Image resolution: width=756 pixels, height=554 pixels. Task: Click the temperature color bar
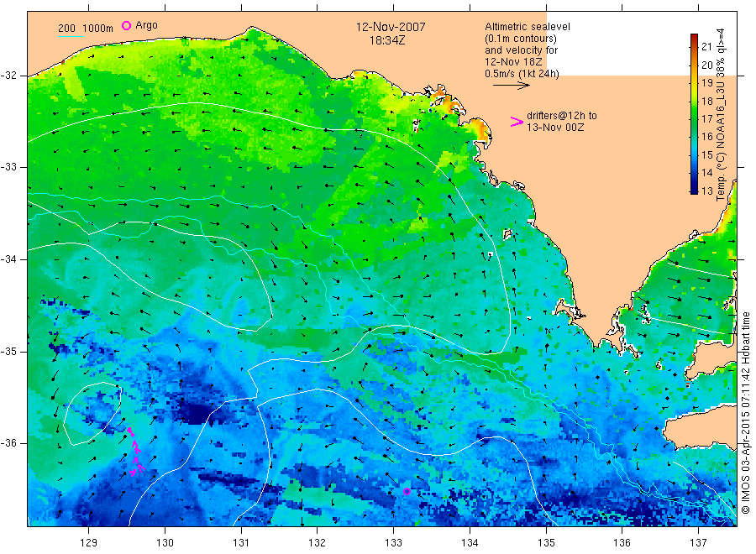click(694, 113)
